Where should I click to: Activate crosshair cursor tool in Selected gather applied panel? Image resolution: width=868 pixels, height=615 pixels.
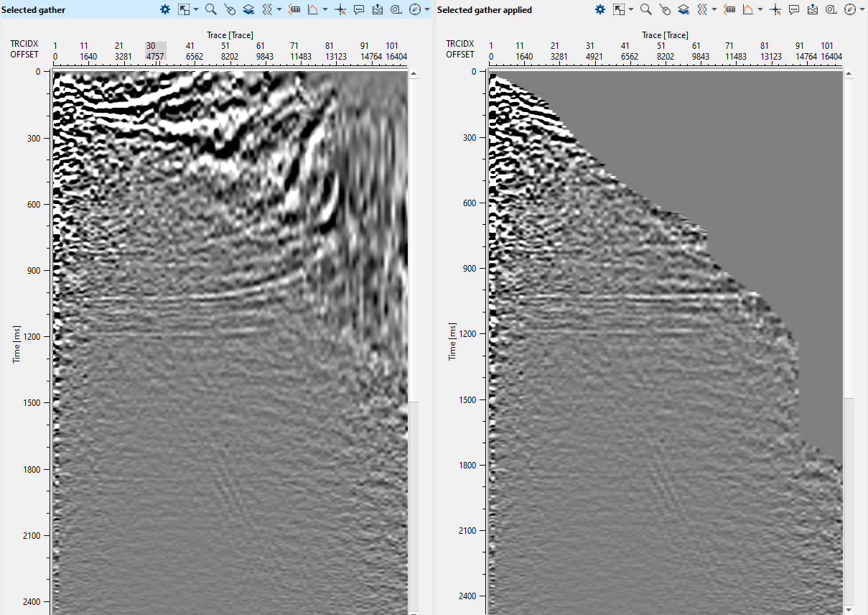[775, 9]
